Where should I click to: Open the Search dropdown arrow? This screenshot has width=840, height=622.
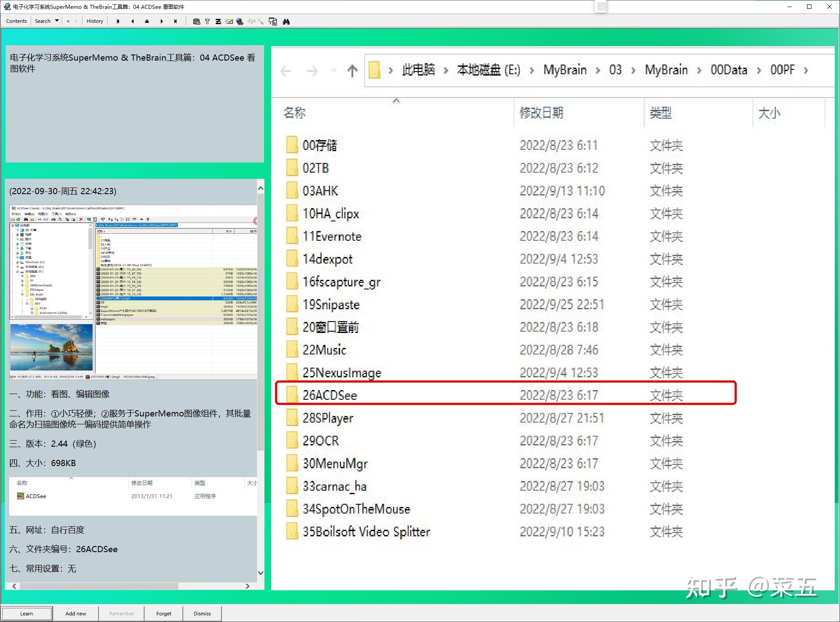[57, 21]
